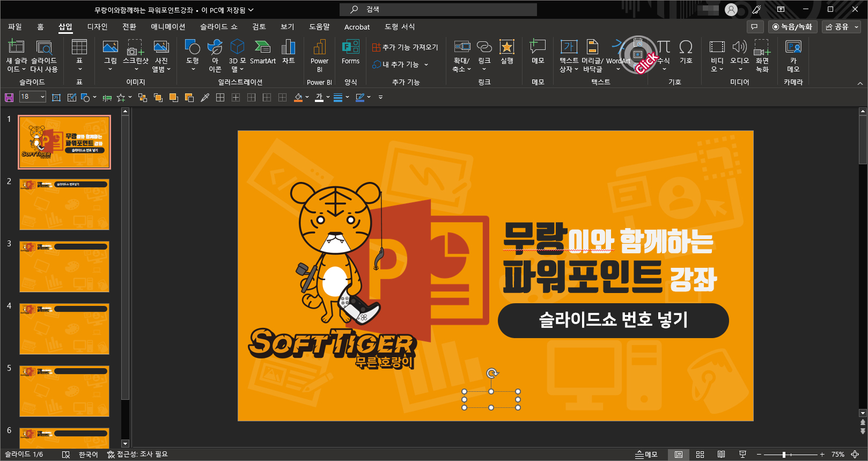This screenshot has width=868, height=461.
Task: Toggle the pen icon in title bar
Action: tap(756, 9)
